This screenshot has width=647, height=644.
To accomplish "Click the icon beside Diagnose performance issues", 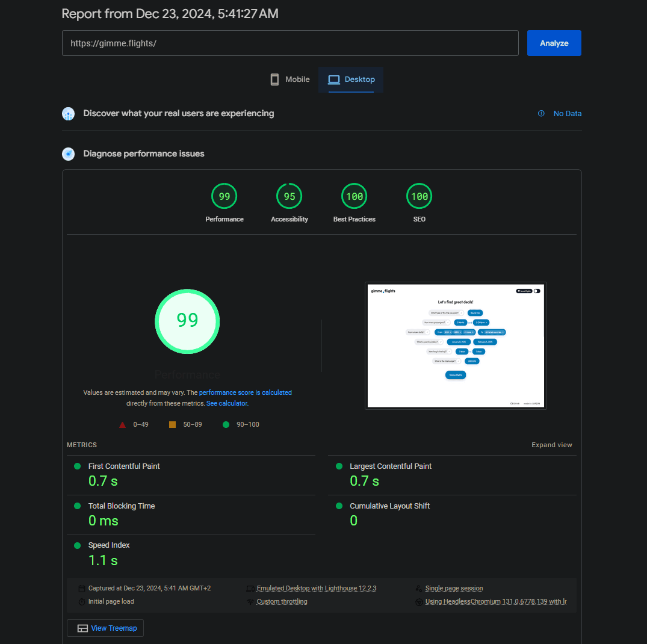I will point(69,154).
